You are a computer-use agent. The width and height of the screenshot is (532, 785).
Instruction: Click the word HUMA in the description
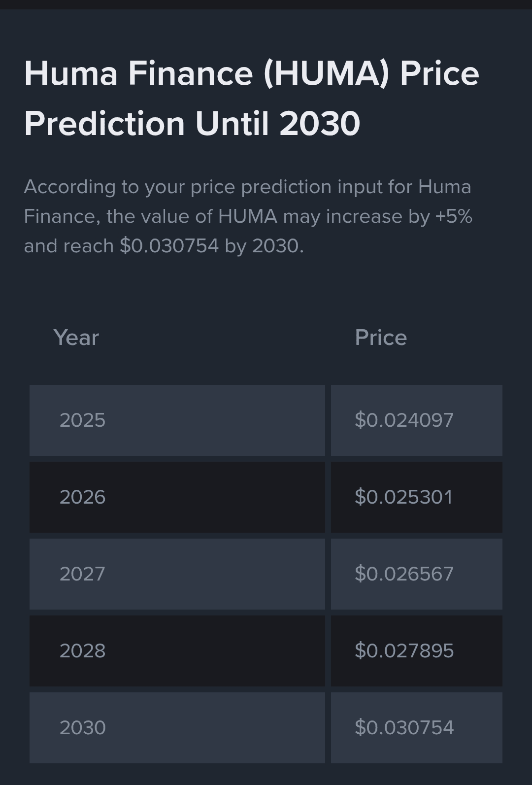[248, 216]
